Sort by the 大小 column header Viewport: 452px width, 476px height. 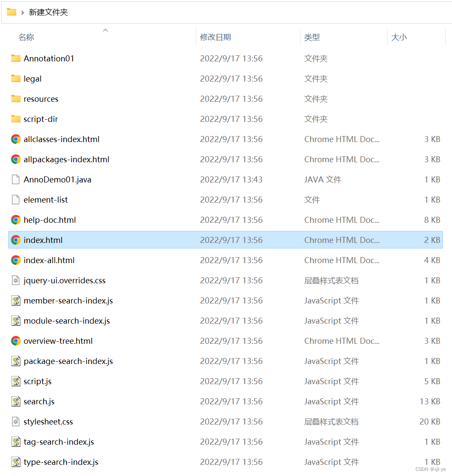(x=399, y=37)
